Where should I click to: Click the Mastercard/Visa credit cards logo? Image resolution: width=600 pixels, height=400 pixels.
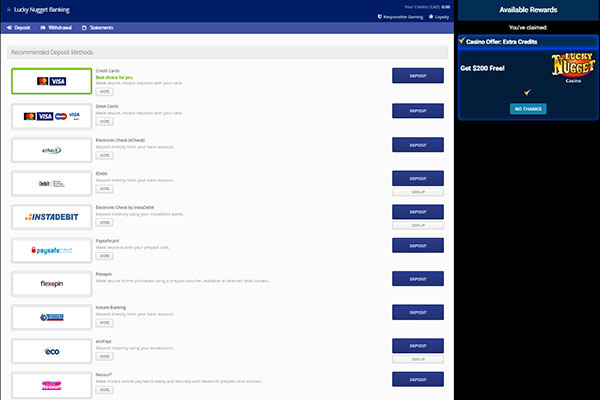52,81
